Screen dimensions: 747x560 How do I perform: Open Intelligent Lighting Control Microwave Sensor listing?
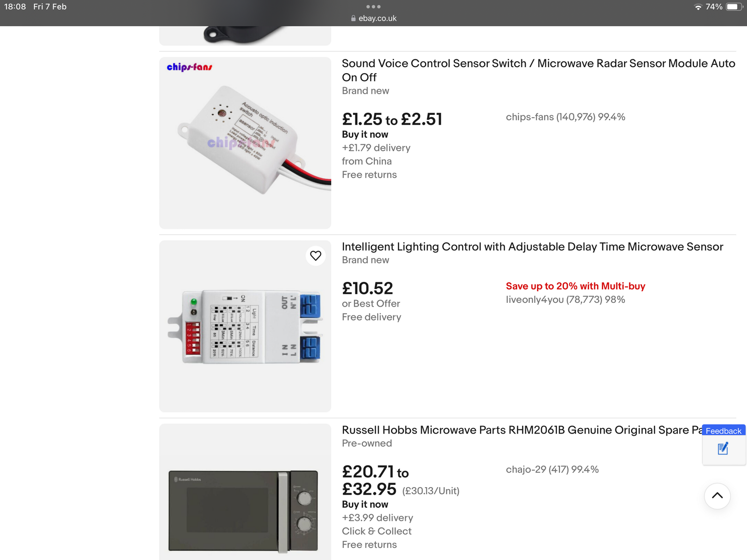tap(532, 246)
